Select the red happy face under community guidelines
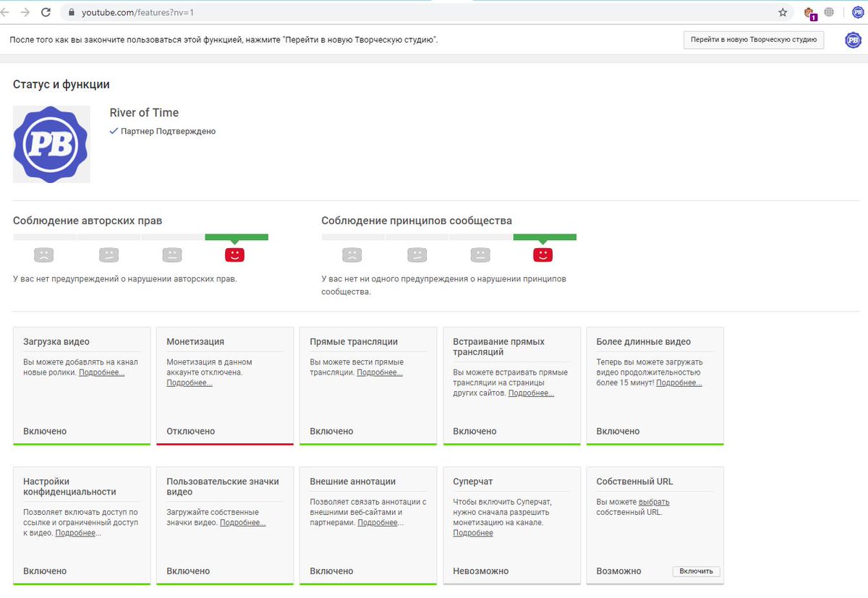The image size is (868, 598). [543, 255]
